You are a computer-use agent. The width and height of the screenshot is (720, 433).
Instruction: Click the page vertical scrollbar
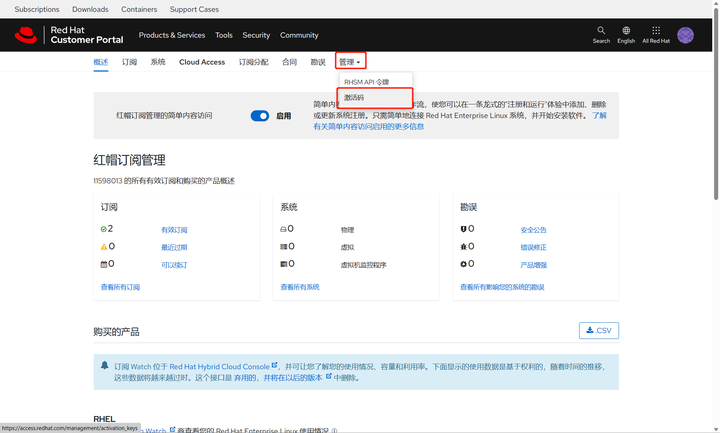point(716,106)
